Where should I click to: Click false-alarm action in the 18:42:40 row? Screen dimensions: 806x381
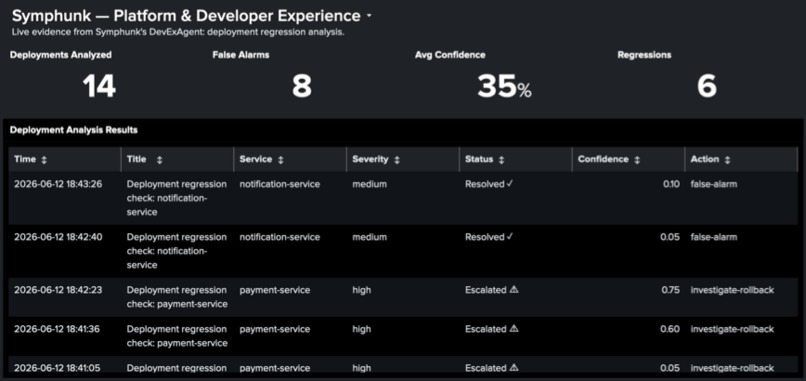point(714,237)
